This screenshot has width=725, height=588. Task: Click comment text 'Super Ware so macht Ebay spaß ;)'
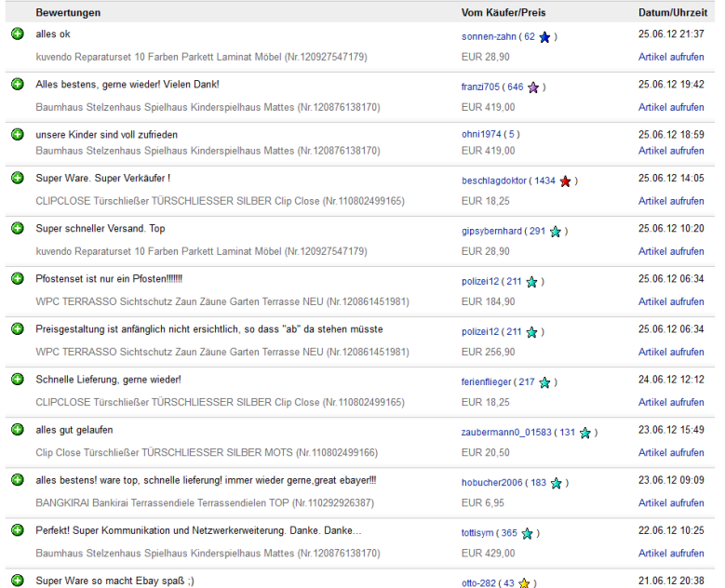(x=114, y=581)
